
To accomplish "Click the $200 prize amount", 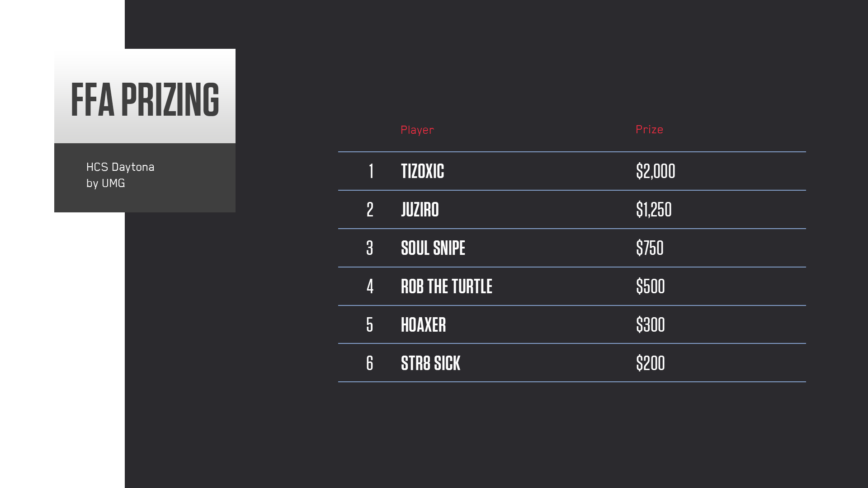I will 650,363.
